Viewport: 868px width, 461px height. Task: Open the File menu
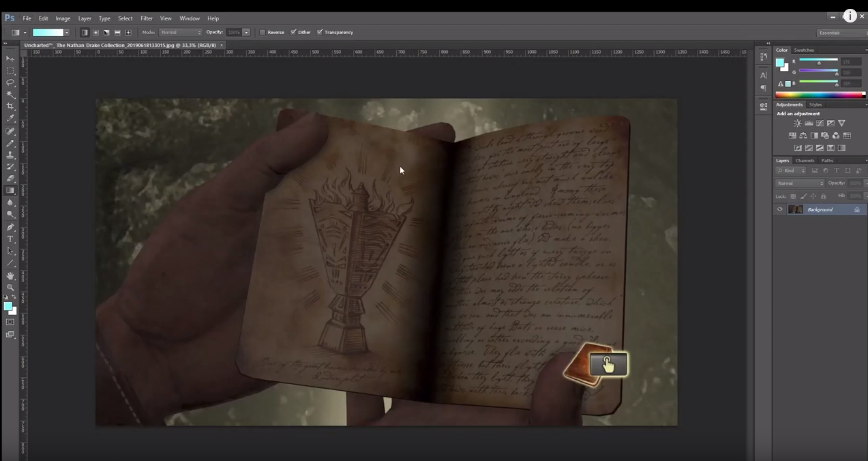point(27,18)
